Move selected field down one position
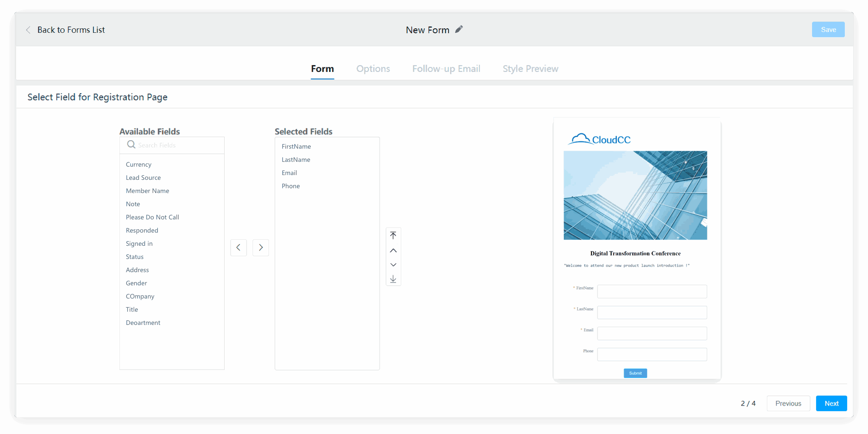The width and height of the screenshot is (868, 434). coord(393,265)
